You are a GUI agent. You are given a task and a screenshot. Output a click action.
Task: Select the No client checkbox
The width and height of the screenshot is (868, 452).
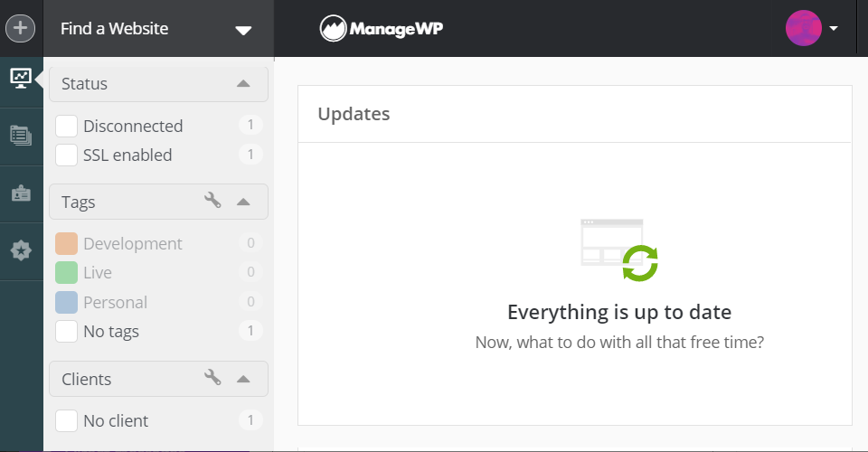(x=66, y=421)
